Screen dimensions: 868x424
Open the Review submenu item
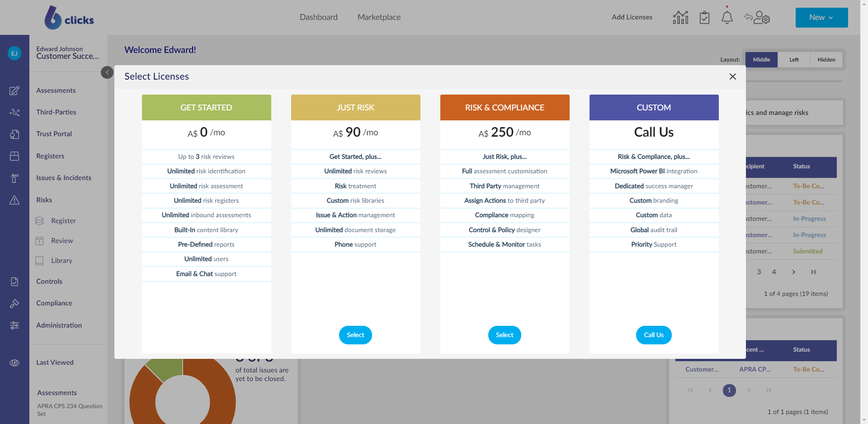point(62,241)
